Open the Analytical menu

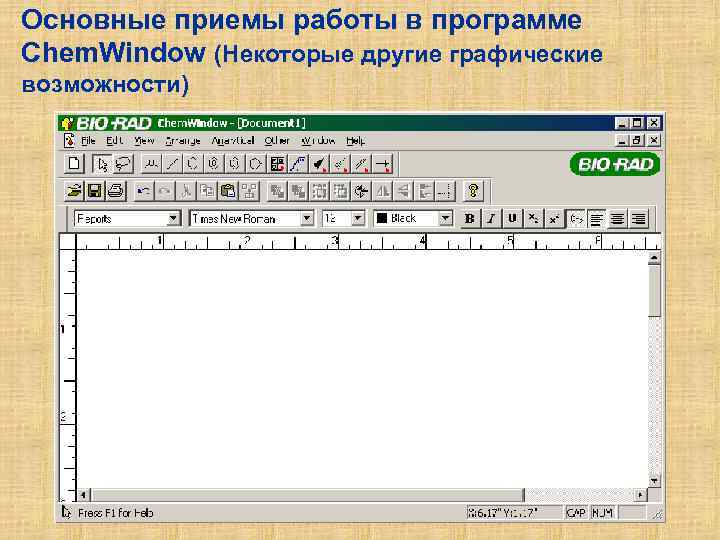coord(233,141)
